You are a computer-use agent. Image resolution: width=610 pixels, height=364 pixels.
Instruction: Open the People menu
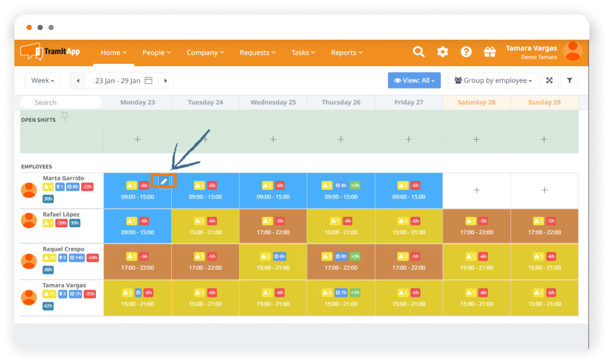click(156, 52)
